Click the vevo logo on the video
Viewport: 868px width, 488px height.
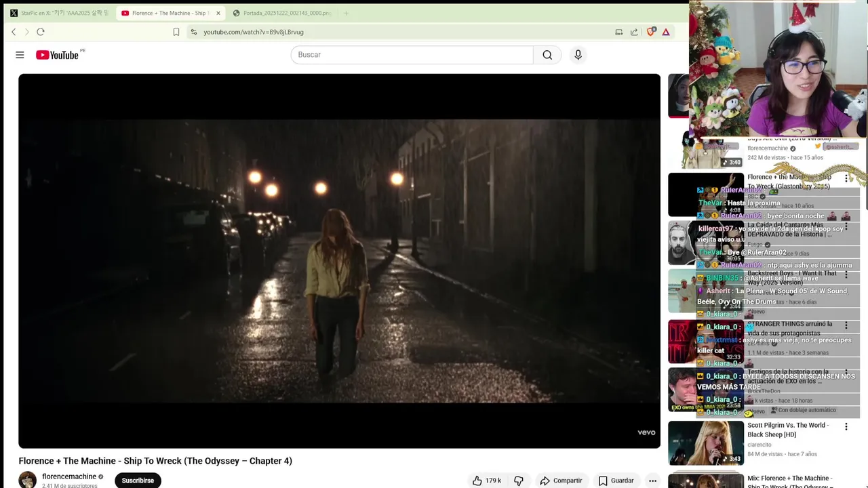pyautogui.click(x=646, y=432)
